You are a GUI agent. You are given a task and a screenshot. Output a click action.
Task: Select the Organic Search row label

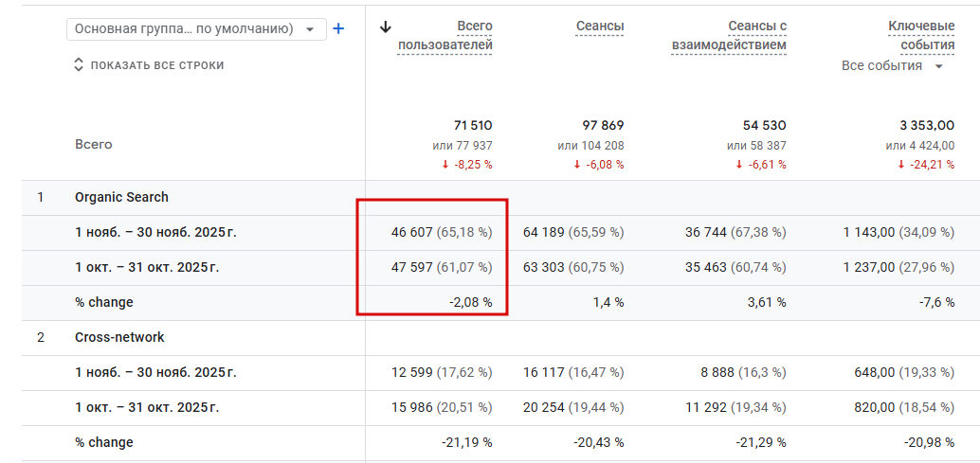121,198
